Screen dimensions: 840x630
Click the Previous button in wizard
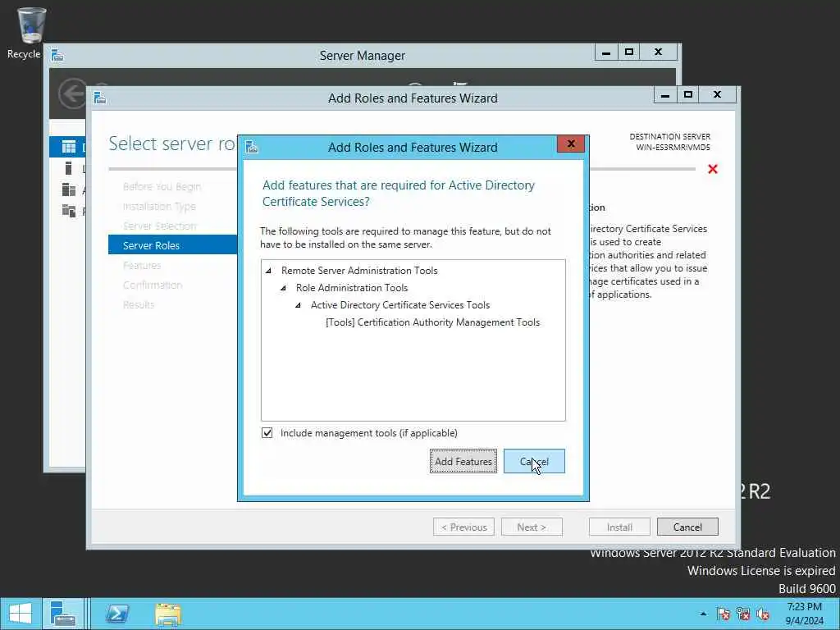coord(463,527)
